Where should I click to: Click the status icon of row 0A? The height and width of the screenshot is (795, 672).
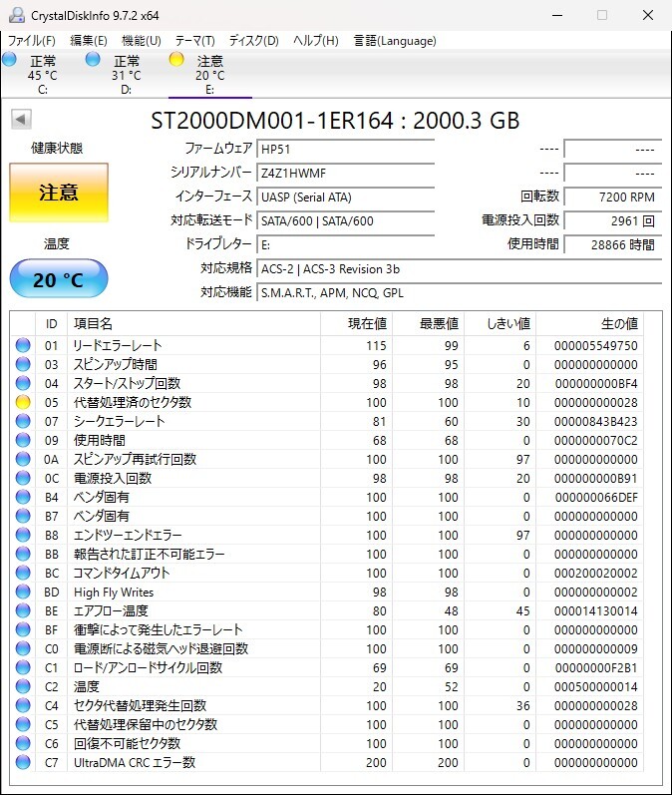pyautogui.click(x=23, y=459)
